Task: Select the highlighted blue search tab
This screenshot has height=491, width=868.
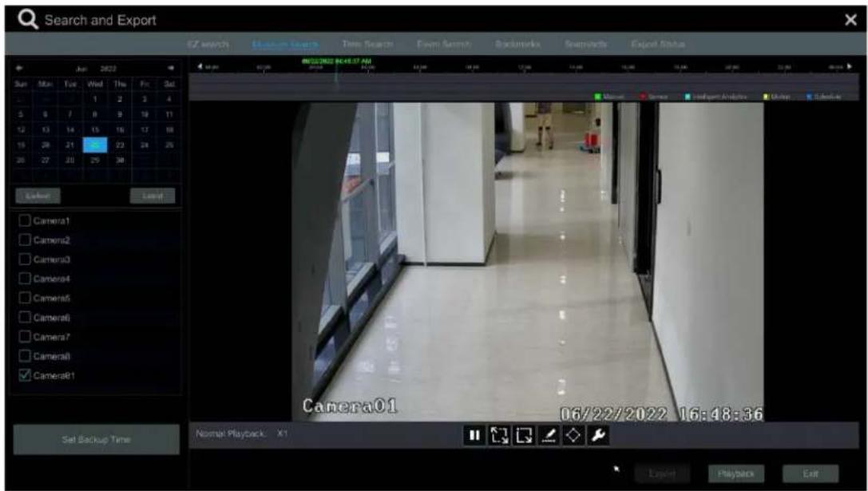Action: pos(285,44)
